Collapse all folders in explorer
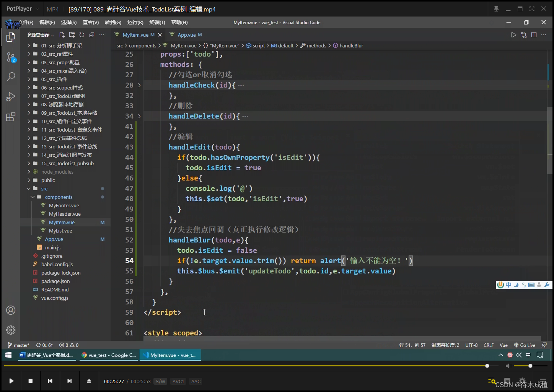The image size is (554, 392). (x=92, y=35)
